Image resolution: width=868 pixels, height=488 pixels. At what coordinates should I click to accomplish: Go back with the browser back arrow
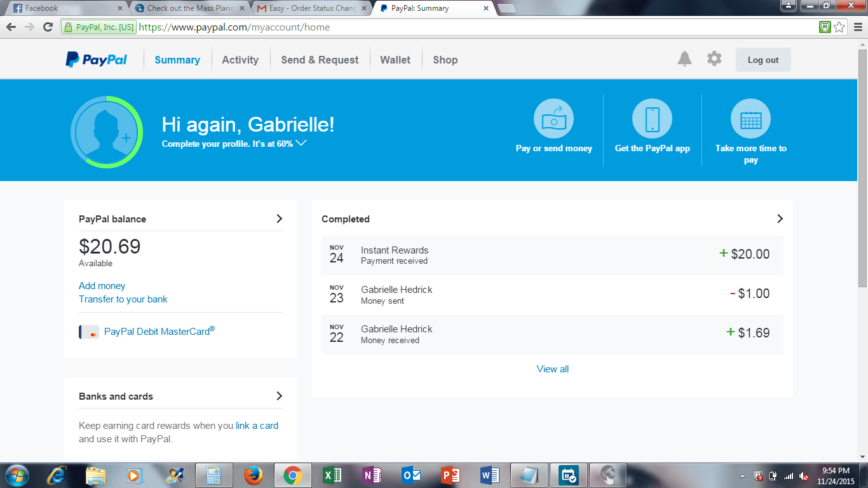[11, 27]
